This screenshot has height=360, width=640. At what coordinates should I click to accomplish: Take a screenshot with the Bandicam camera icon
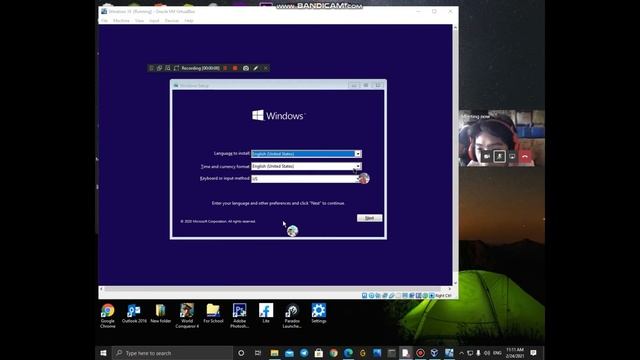tap(246, 68)
